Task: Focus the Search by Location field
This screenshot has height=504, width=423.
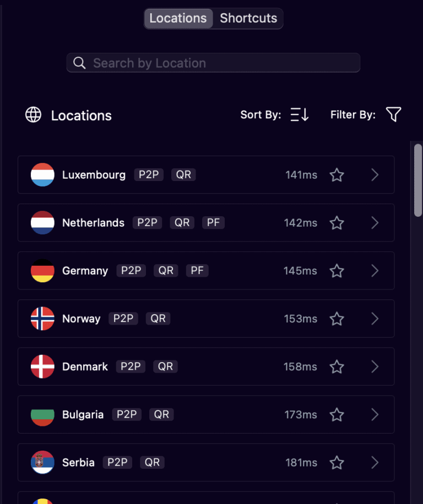Action: point(220,63)
